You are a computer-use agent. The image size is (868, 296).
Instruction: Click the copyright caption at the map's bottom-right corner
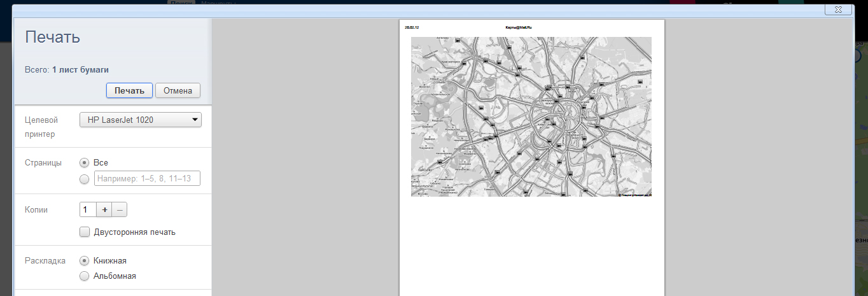(x=634, y=195)
